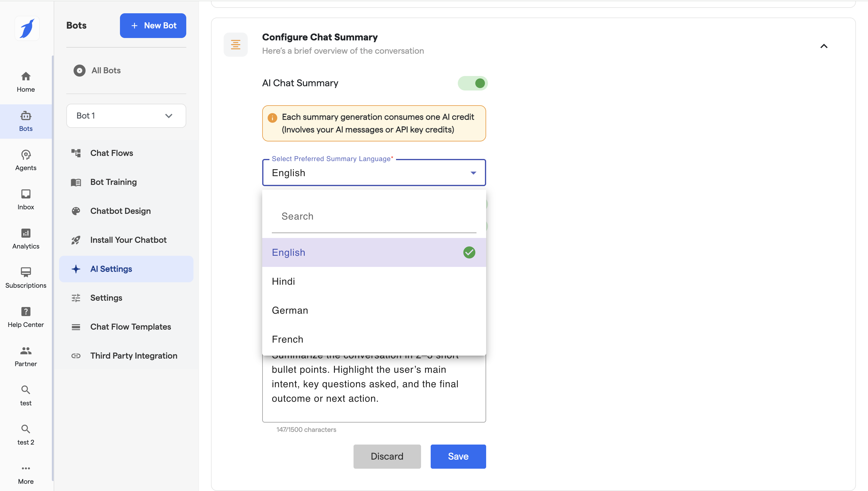Click the New Bot button

pos(153,26)
